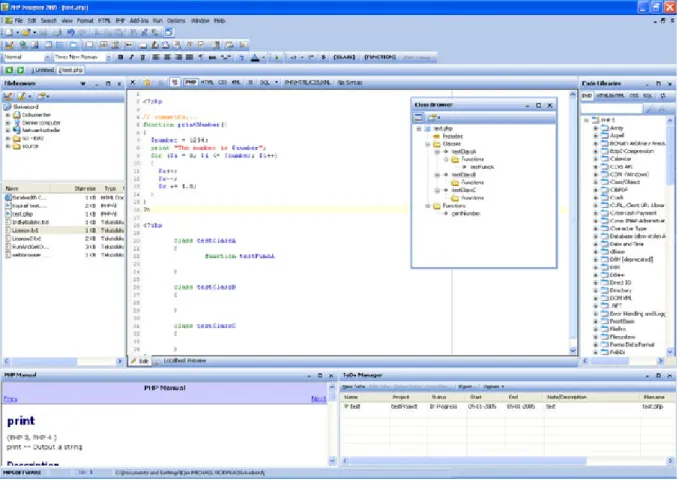Click the paragraph mark icon
Screen dimensions: 679x481
click(x=201, y=57)
